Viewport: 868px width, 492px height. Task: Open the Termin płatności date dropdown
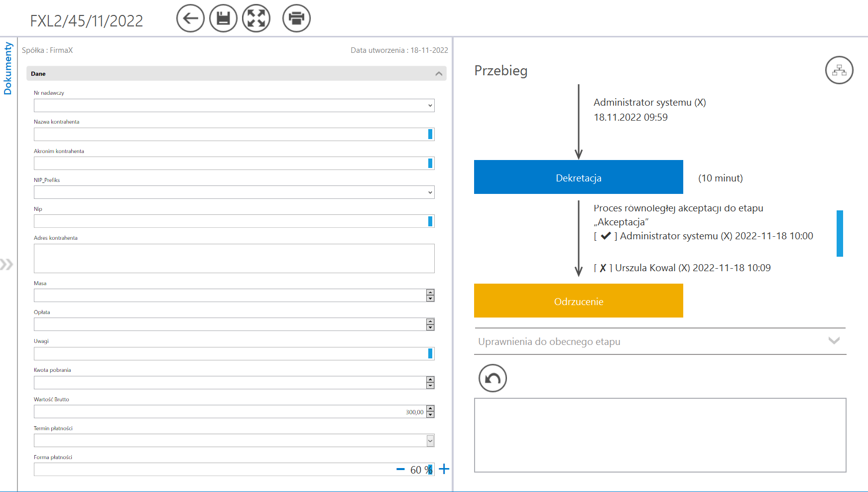430,441
